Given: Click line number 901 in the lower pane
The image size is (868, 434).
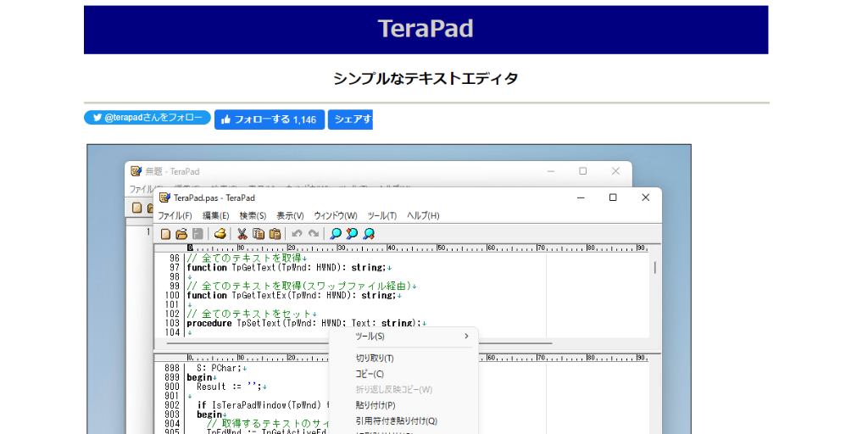Looking at the screenshot, I should pos(171,396).
